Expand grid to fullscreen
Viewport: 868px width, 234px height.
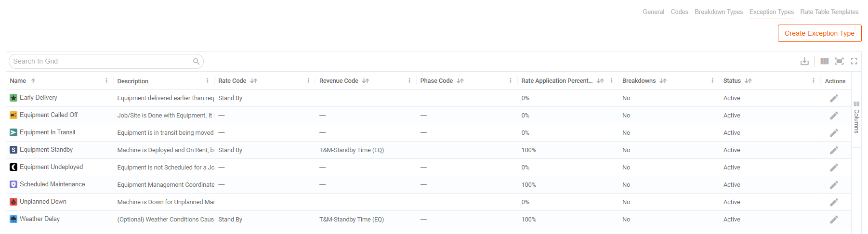[x=854, y=61]
